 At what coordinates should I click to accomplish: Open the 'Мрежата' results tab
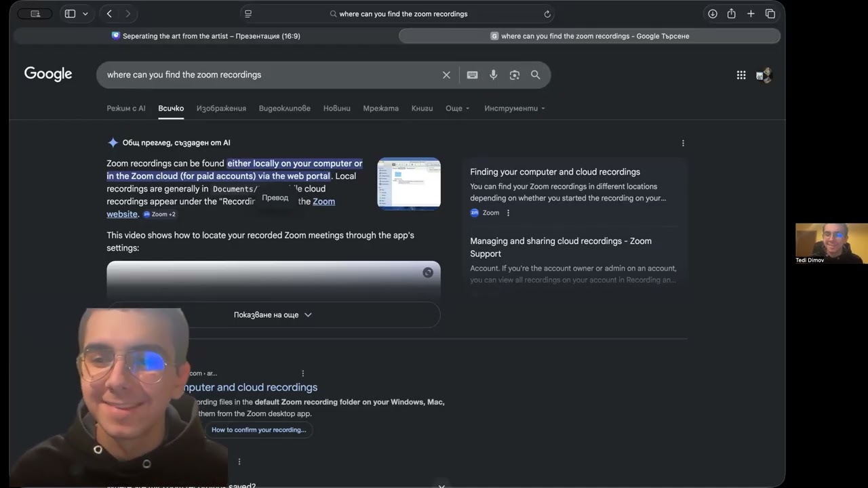tap(380, 108)
